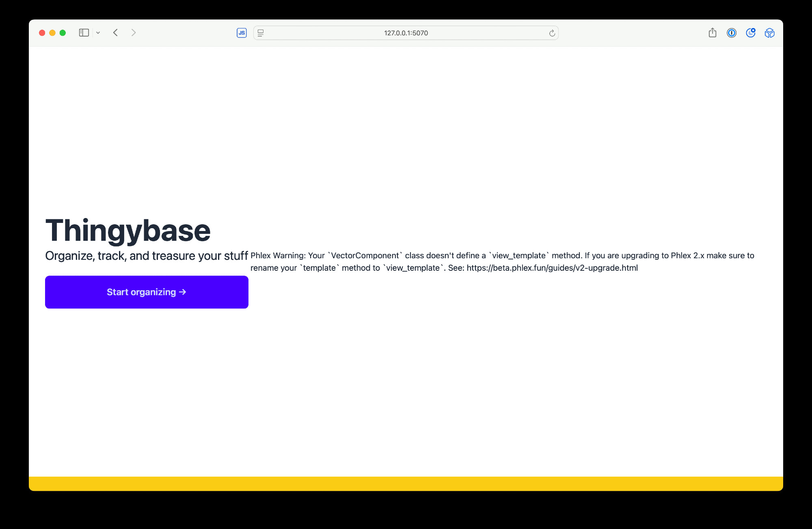
Task: Close the window with red button
Action: 42,33
